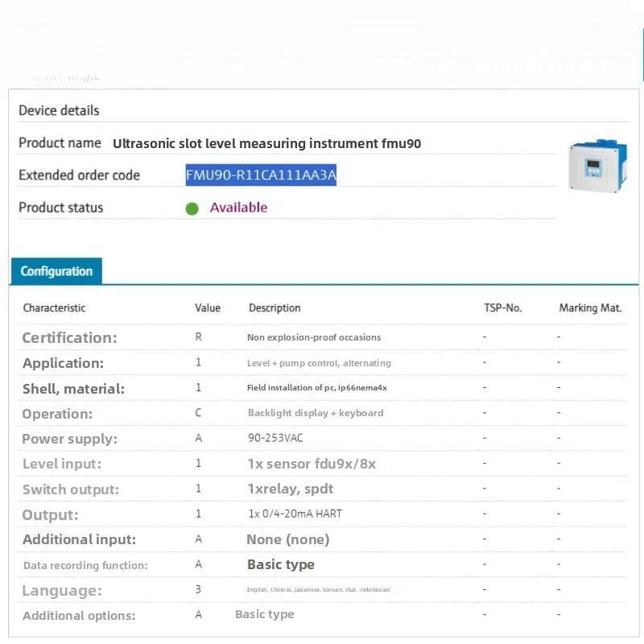The width and height of the screenshot is (644, 644).
Task: Click the 'Product name' label
Action: click(60, 143)
